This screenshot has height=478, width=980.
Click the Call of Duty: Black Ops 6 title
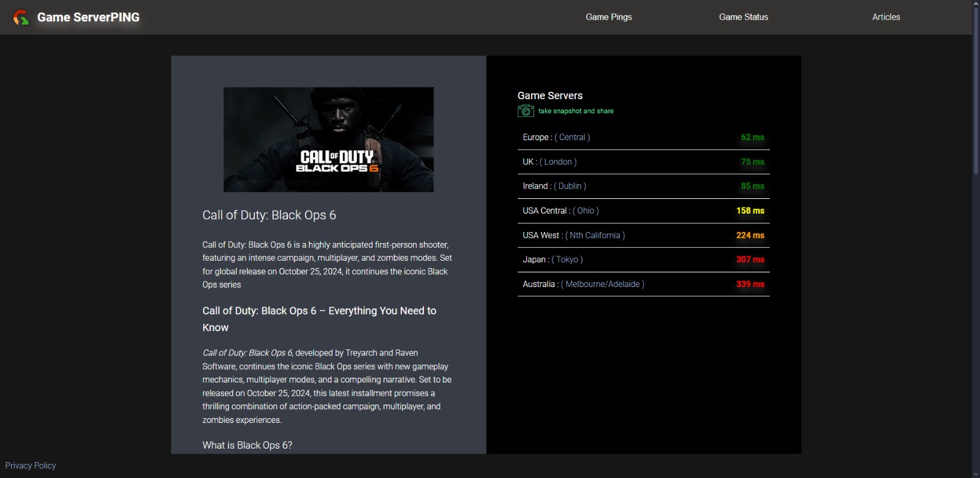coord(269,215)
